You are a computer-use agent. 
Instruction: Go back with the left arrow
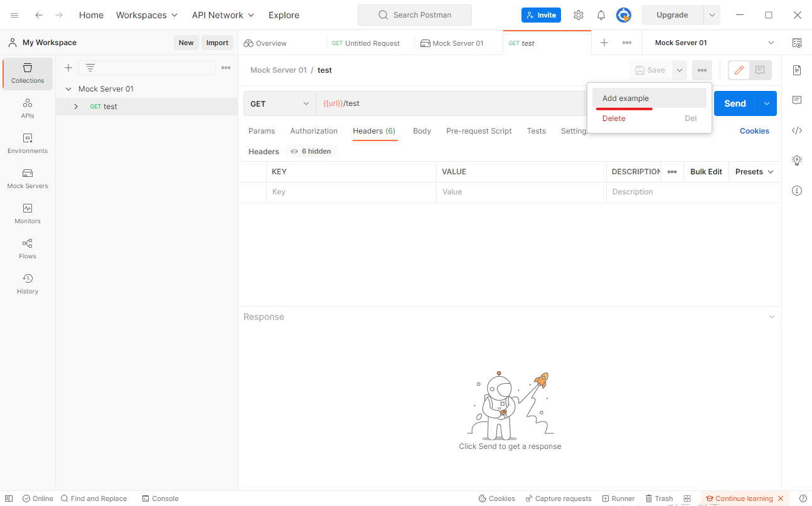coord(39,15)
